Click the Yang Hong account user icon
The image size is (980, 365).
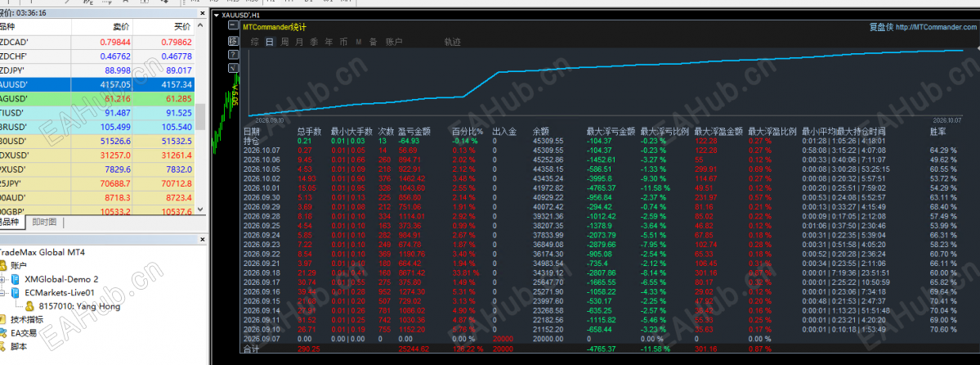pos(30,306)
